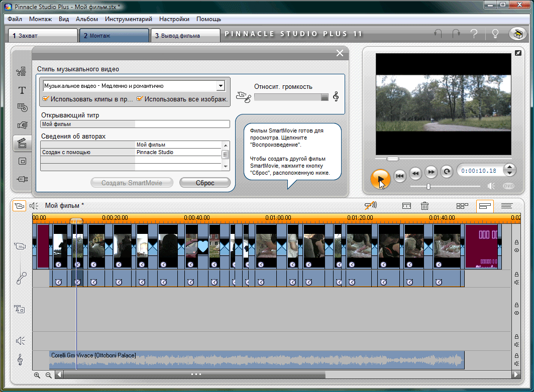Open the Инструментарий menu
The height and width of the screenshot is (392, 534).
[129, 19]
